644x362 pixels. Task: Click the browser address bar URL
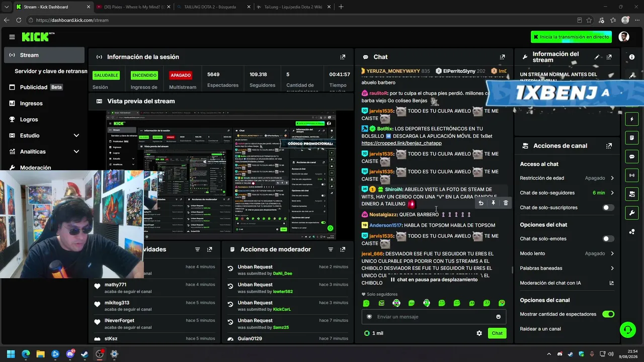72,20
